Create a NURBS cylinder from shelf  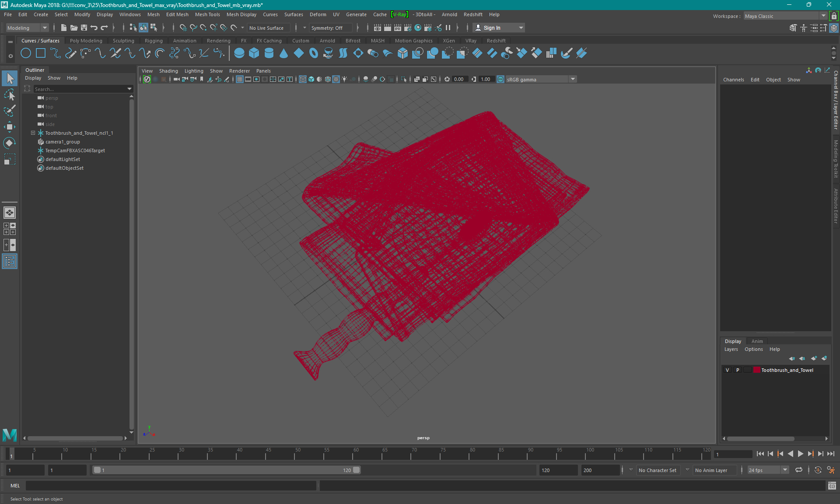(269, 53)
